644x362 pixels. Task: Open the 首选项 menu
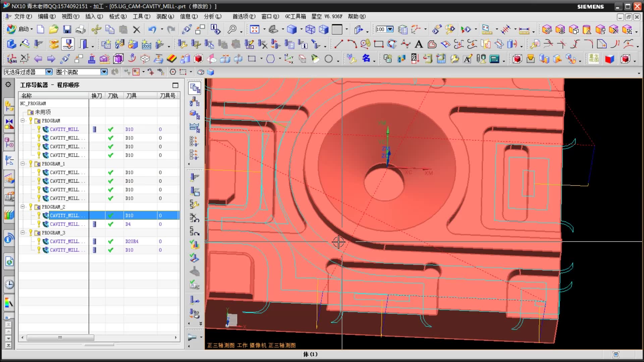click(244, 16)
